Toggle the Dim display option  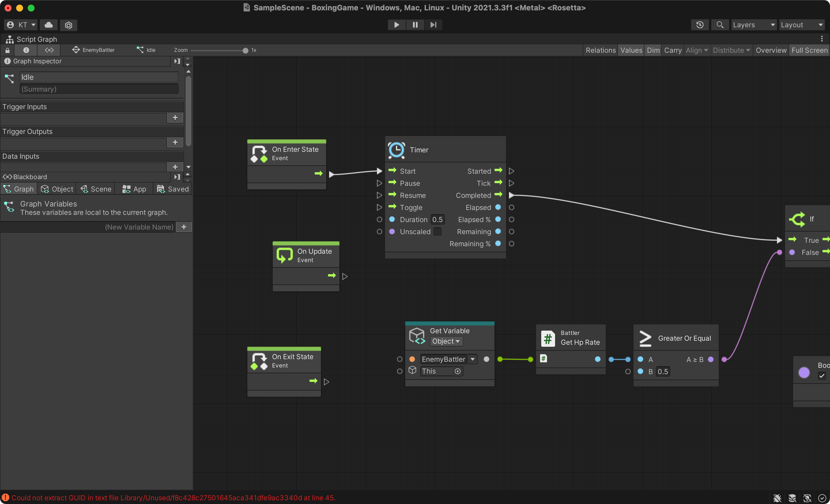pos(653,50)
